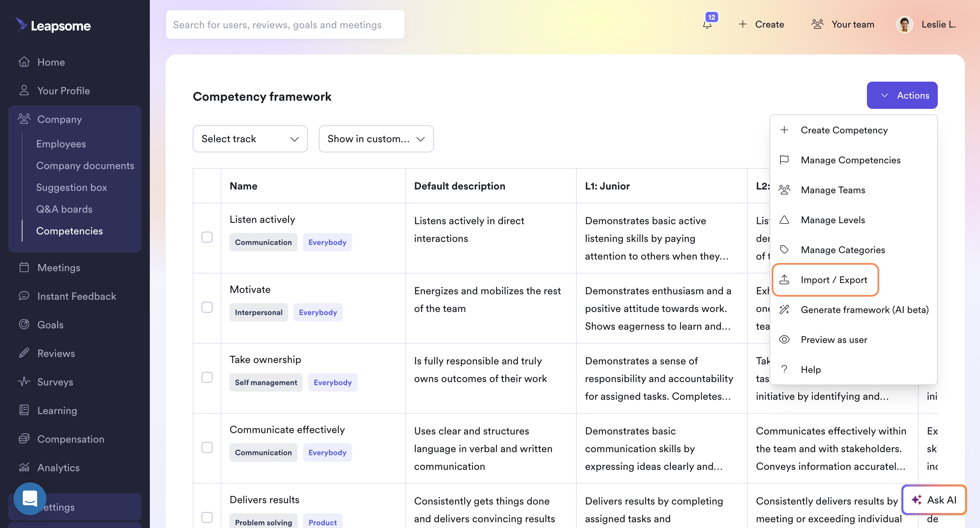
Task: Tick the Motivate row checkbox
Action: pos(207,307)
